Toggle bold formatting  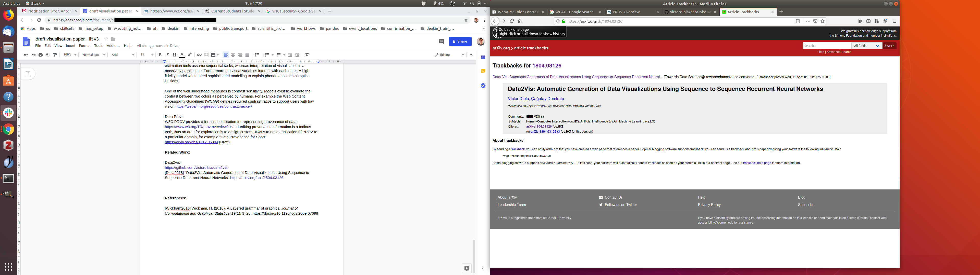[160, 55]
